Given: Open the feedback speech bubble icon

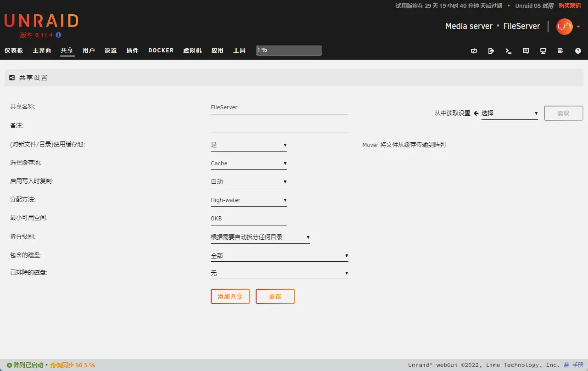Looking at the screenshot, I should point(526,51).
